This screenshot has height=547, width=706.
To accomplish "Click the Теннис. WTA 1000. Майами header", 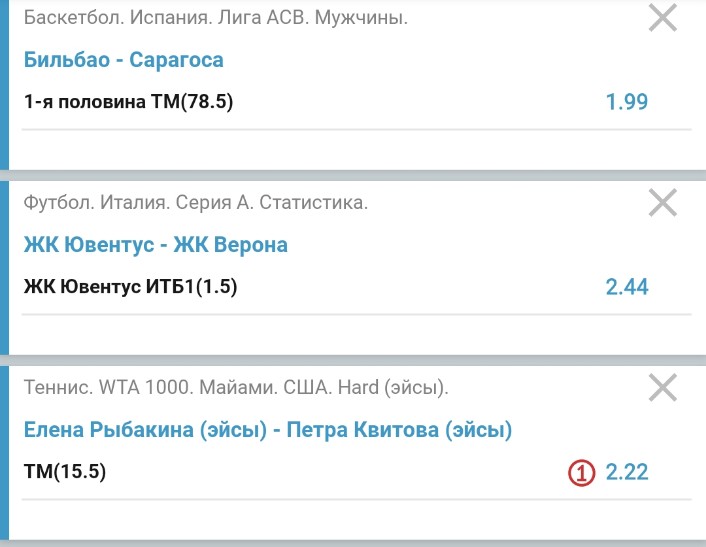I will click(x=235, y=387).
